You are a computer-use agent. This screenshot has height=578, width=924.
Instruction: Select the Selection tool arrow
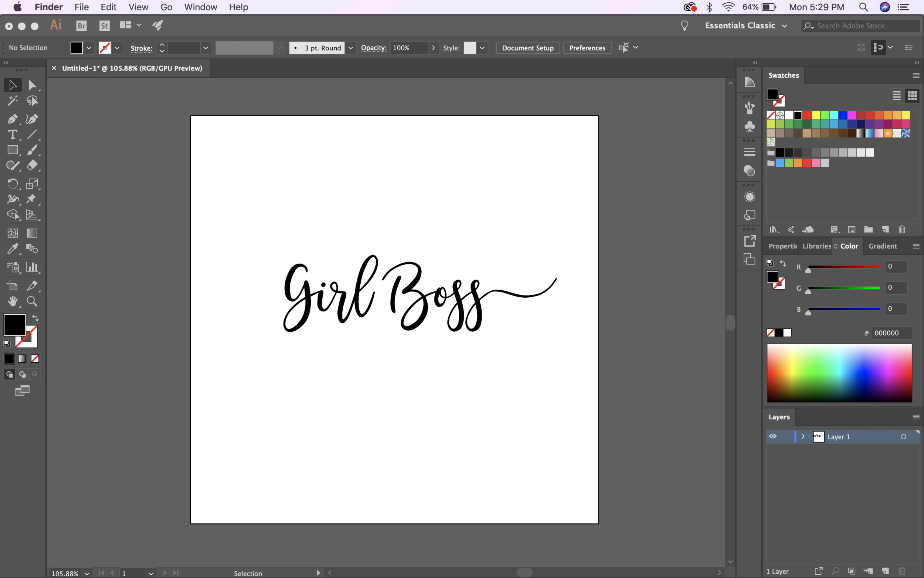pyautogui.click(x=13, y=85)
